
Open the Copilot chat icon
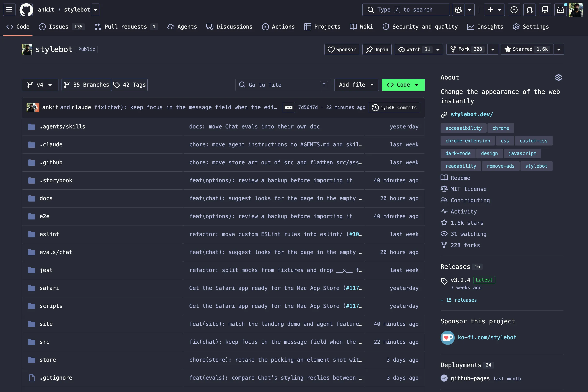coord(458,10)
